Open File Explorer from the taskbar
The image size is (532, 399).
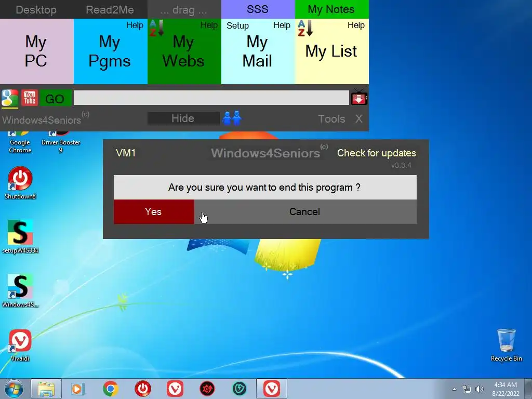(46, 389)
